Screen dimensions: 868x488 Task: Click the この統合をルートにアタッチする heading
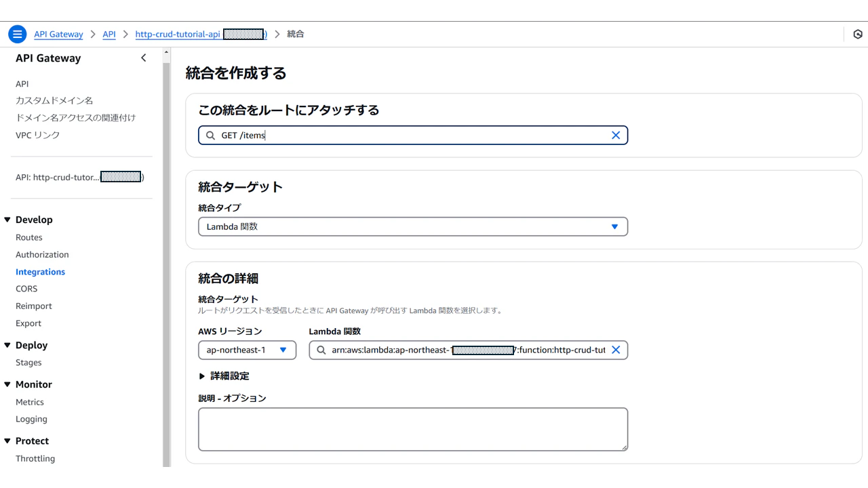(288, 110)
